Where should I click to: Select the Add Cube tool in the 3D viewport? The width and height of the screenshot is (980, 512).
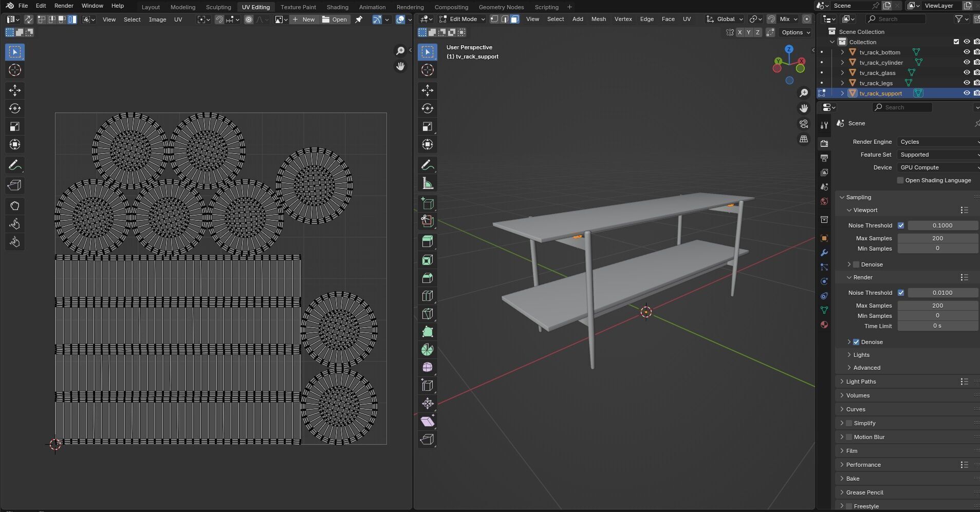tap(428, 203)
